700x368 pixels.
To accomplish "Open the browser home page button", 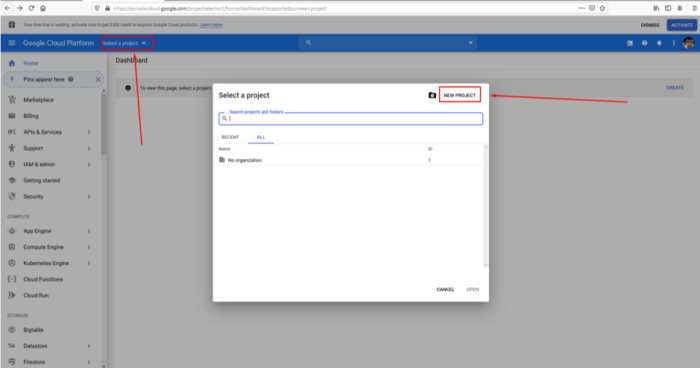I will click(43, 8).
